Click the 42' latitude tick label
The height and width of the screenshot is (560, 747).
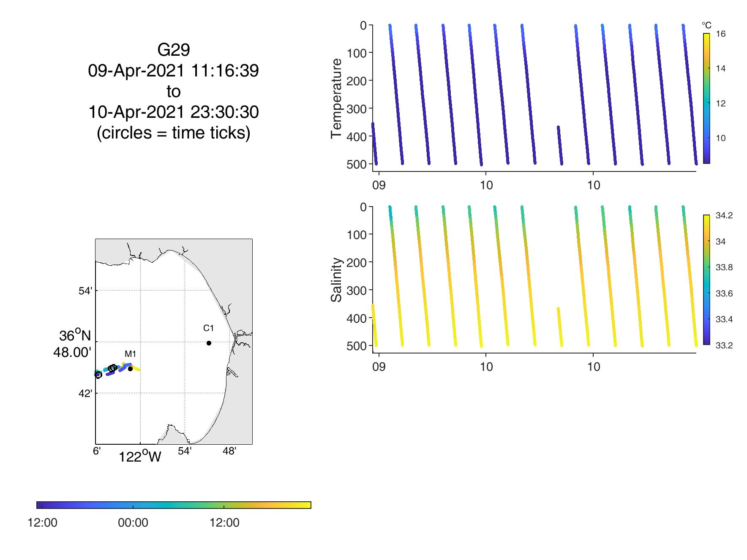pos(85,394)
